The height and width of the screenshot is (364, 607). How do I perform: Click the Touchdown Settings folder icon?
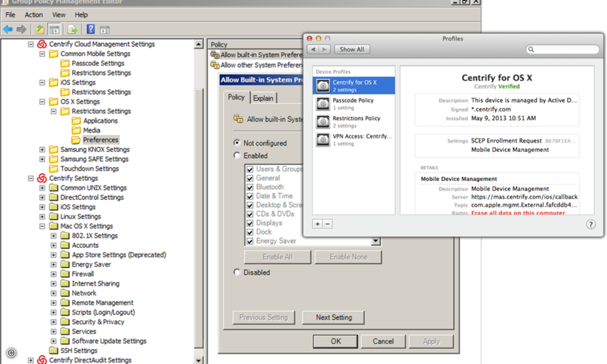[54, 168]
